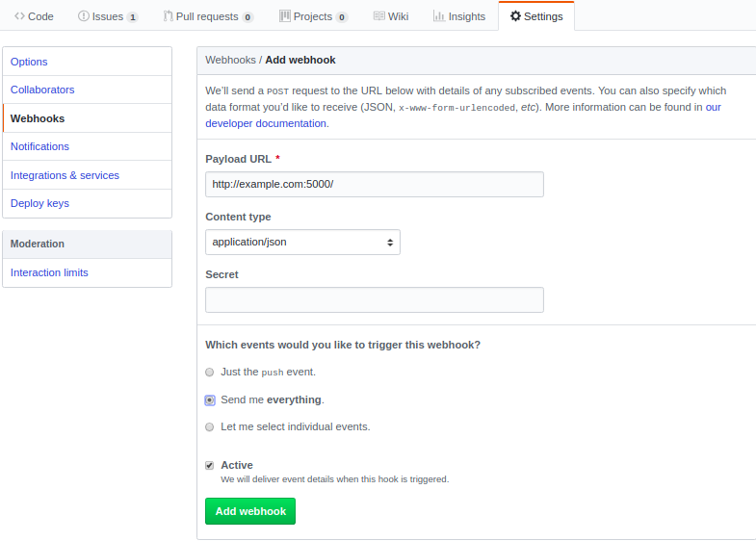Click the Projects board icon

point(285,16)
